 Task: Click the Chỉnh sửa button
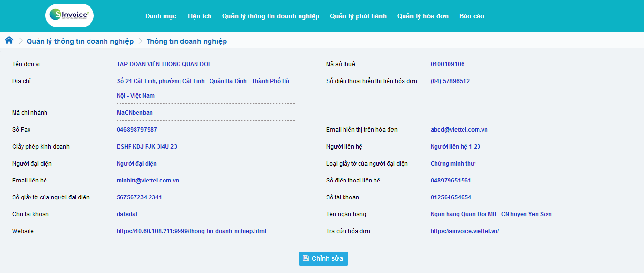pyautogui.click(x=323, y=258)
